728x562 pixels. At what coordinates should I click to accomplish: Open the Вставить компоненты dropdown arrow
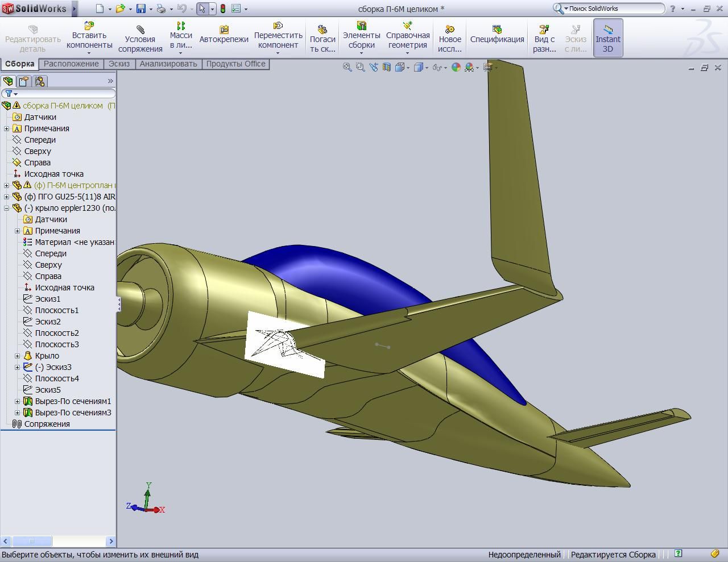click(x=89, y=53)
